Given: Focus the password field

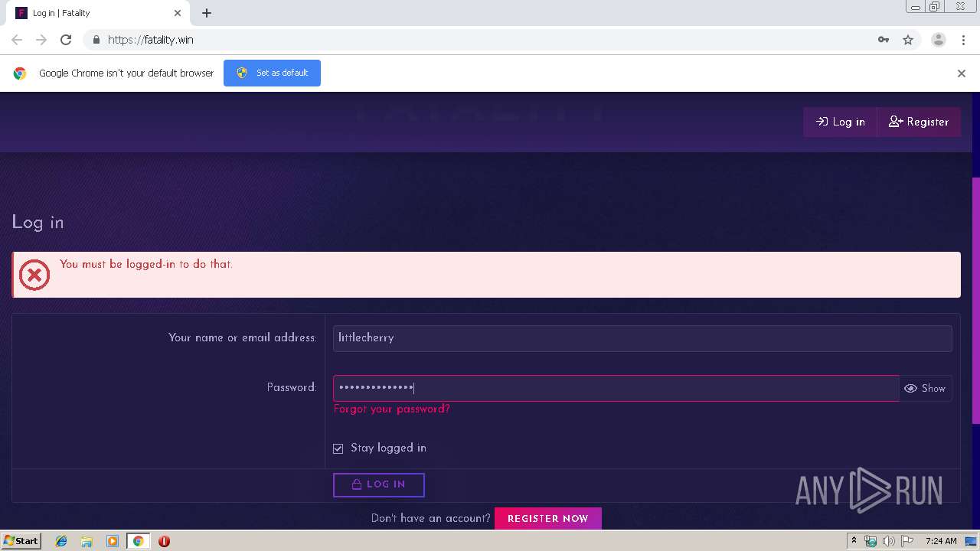Looking at the screenshot, I should pyautogui.click(x=616, y=388).
